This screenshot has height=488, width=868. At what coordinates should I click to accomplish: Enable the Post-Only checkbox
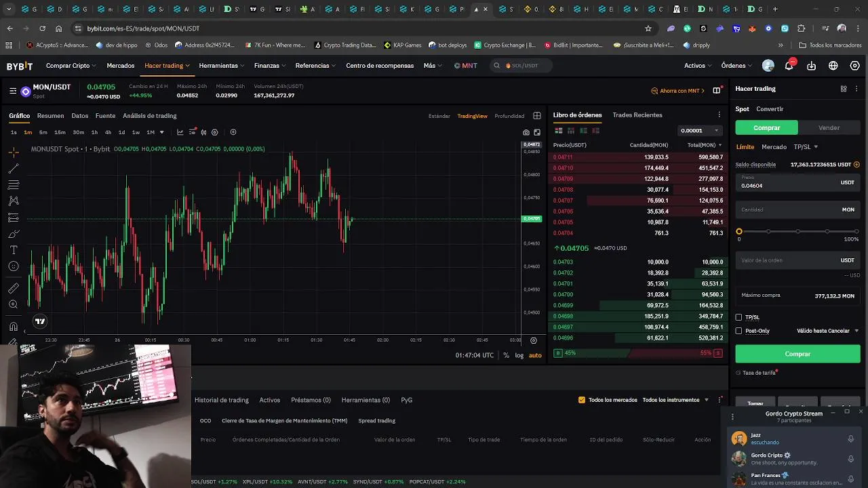point(739,331)
